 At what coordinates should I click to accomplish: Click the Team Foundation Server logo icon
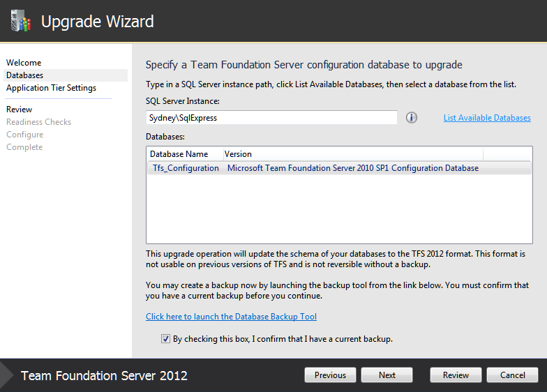(21, 21)
